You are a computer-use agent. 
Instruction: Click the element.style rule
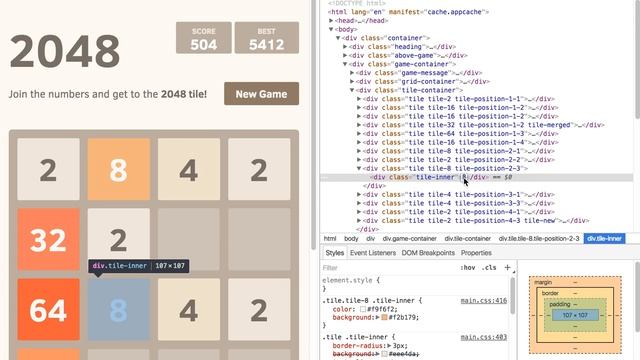(351, 280)
